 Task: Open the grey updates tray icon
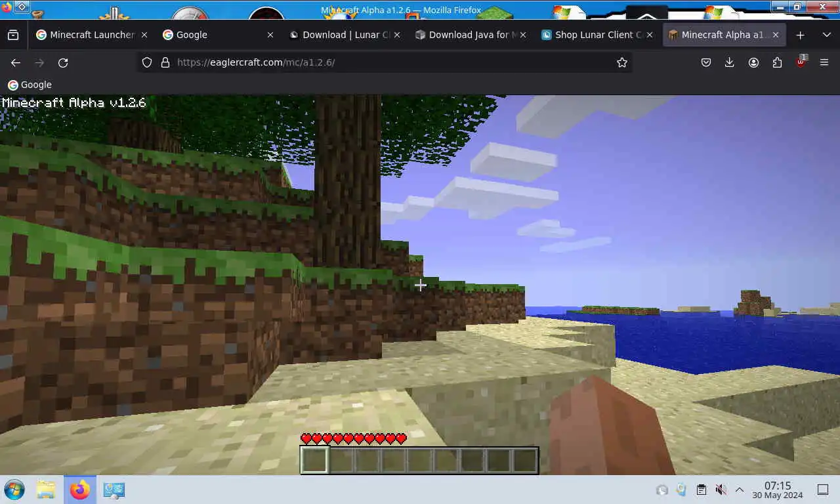[x=662, y=490]
